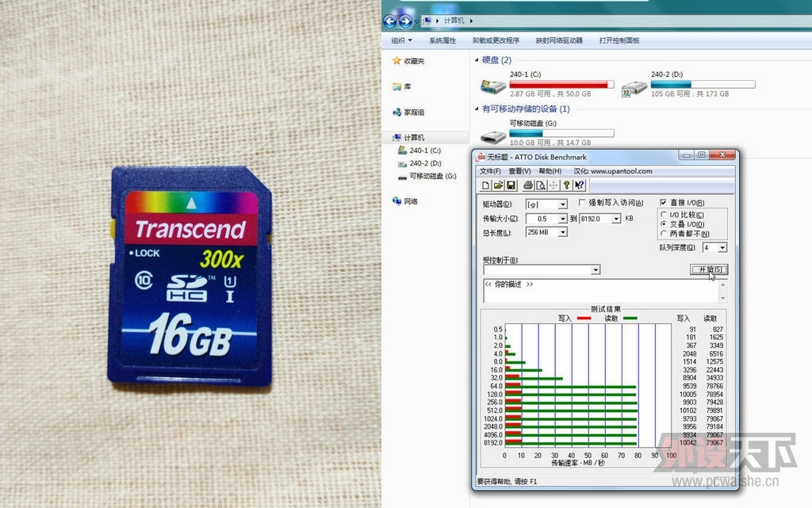Click the description text box 你的描述

coord(600,291)
